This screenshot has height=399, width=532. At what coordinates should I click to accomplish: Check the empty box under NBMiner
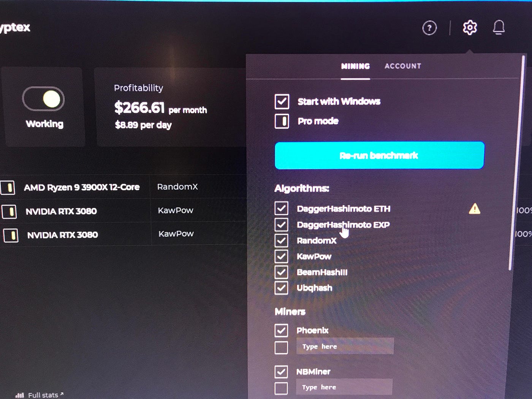pos(281,388)
